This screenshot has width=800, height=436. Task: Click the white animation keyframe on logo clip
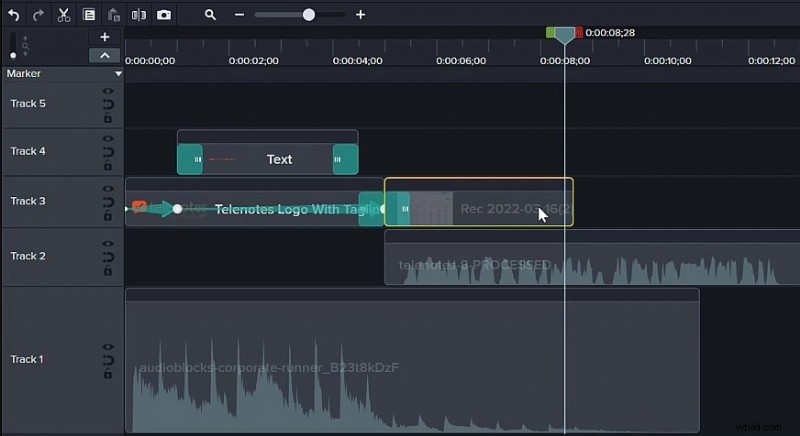(177, 209)
